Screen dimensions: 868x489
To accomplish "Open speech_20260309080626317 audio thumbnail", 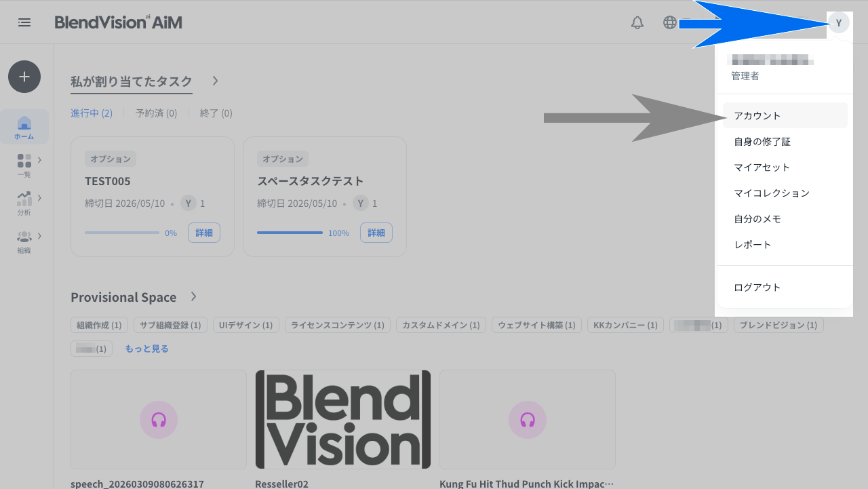I will (159, 420).
